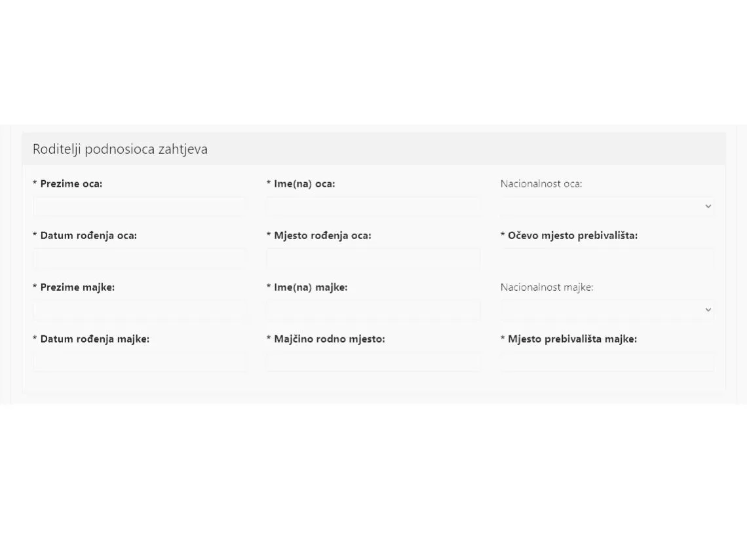The width and height of the screenshot is (747, 560).
Task: Click the Prezime oca input field
Action: tap(140, 206)
